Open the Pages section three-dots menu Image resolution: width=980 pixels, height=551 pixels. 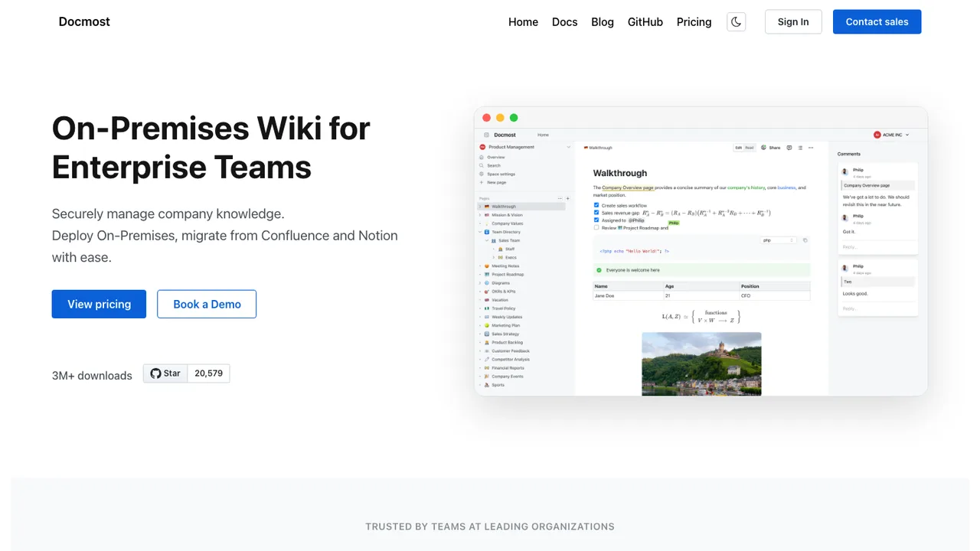pyautogui.click(x=560, y=198)
